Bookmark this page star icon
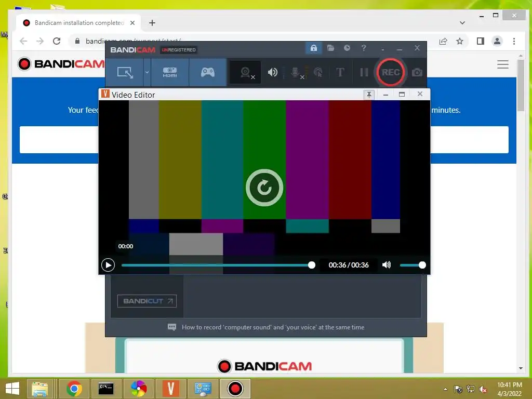 pyautogui.click(x=459, y=41)
